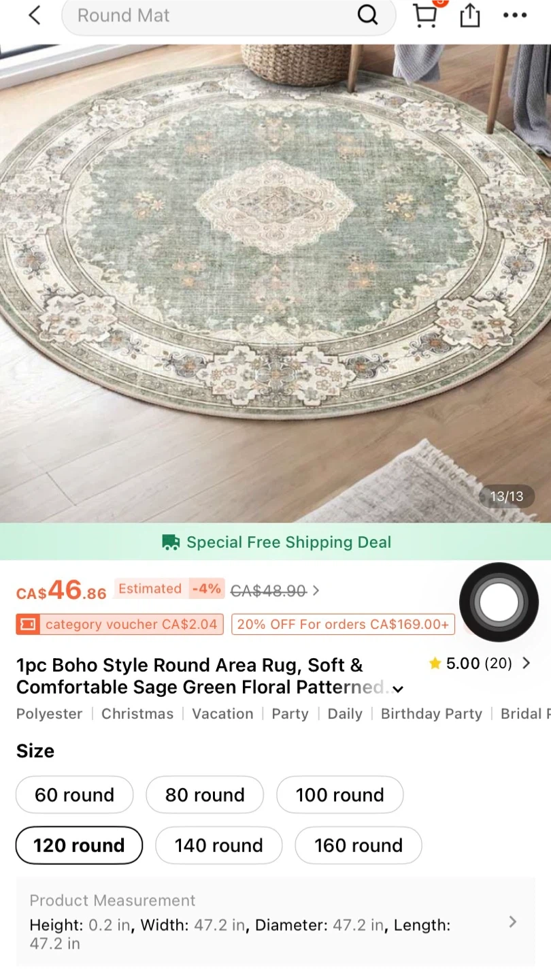Select the Birthday Party tag
Image resolution: width=551 pixels, height=980 pixels.
click(x=431, y=714)
